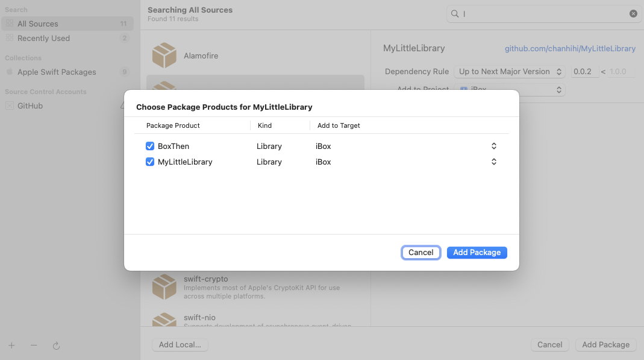Click the All Sources count badge 11
Viewport: 644px width, 360px height.
pos(123,24)
